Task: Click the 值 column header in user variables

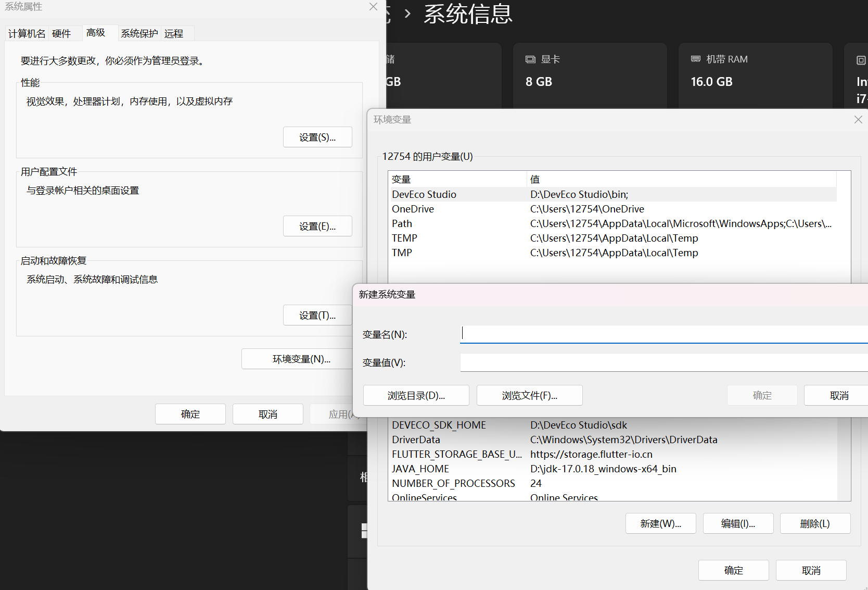Action: [x=682, y=179]
